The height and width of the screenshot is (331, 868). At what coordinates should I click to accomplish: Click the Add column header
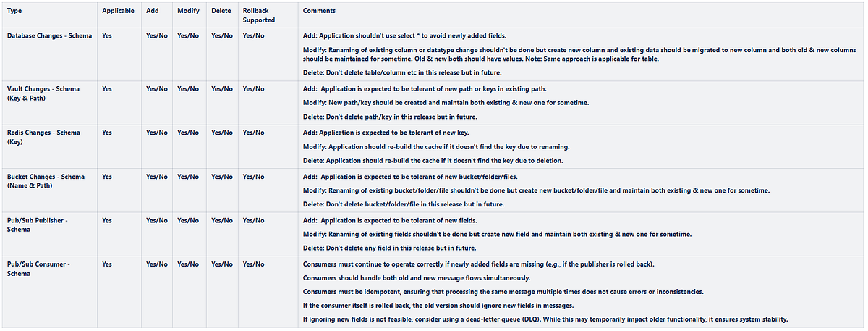tap(153, 12)
